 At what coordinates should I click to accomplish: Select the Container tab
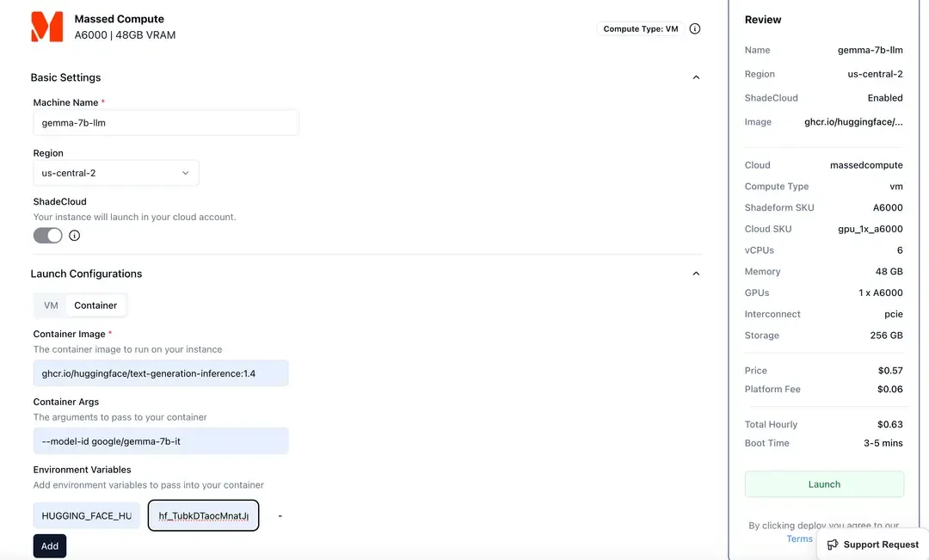pyautogui.click(x=95, y=305)
